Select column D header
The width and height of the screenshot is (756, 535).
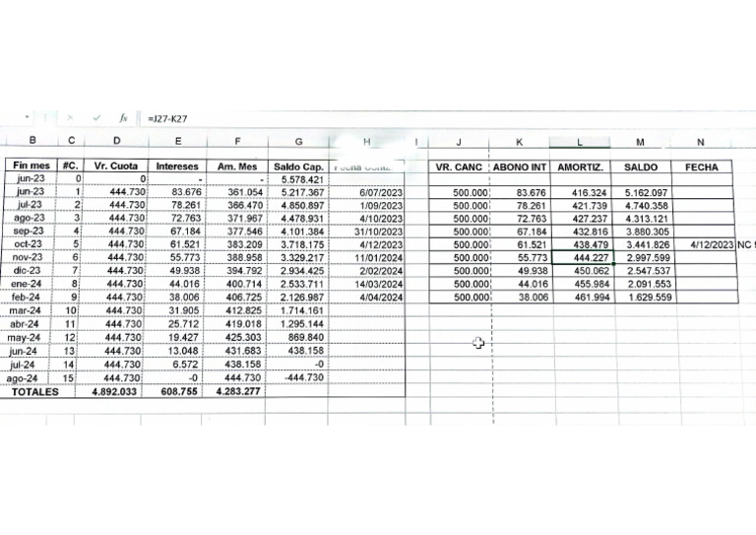(117, 141)
